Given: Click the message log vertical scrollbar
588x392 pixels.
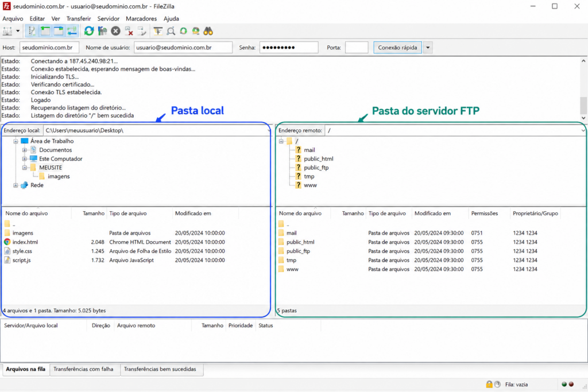Looking at the screenshot, I should [x=583, y=89].
